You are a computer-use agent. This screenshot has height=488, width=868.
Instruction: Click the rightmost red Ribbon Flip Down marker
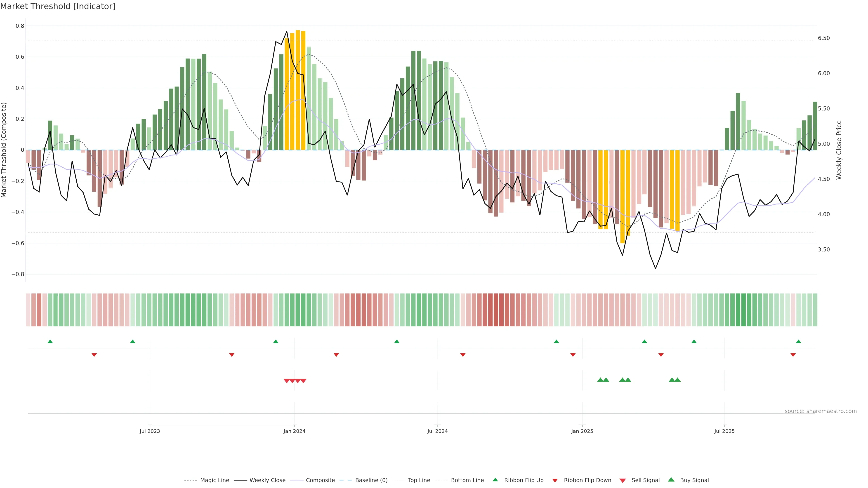[x=793, y=355]
